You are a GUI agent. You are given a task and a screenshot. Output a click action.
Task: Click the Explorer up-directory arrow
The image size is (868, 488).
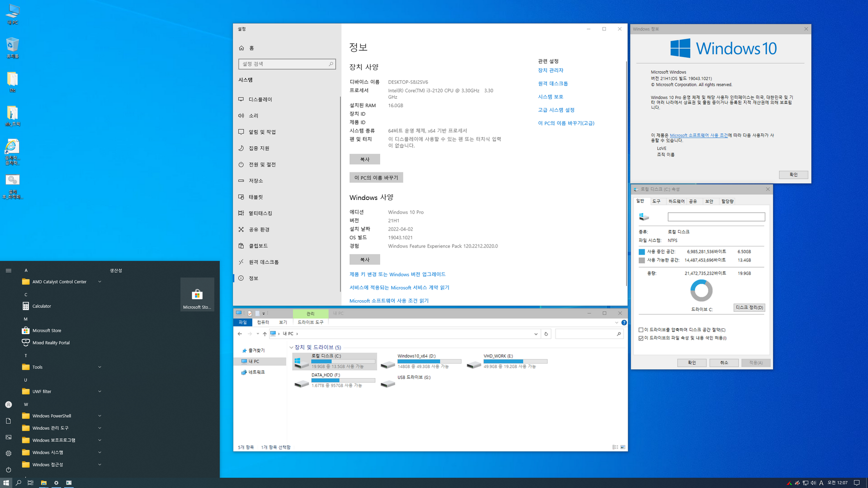click(x=264, y=334)
